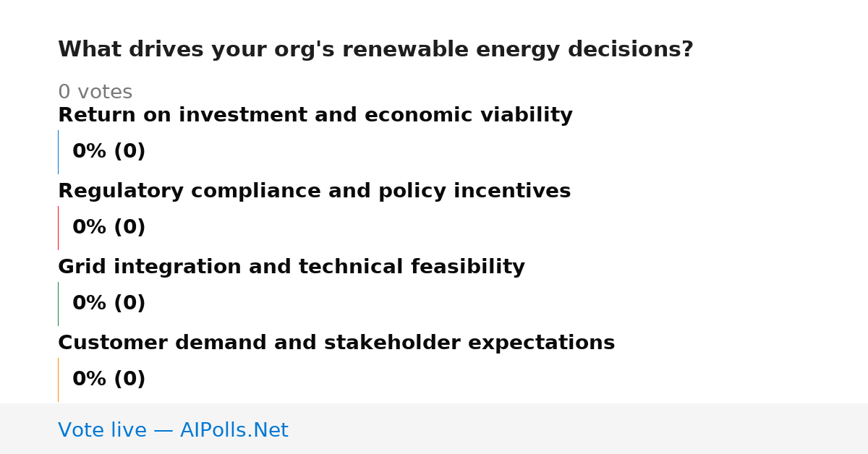
Task: Click the orange result bar for Customer demand
Action: [x=58, y=380]
